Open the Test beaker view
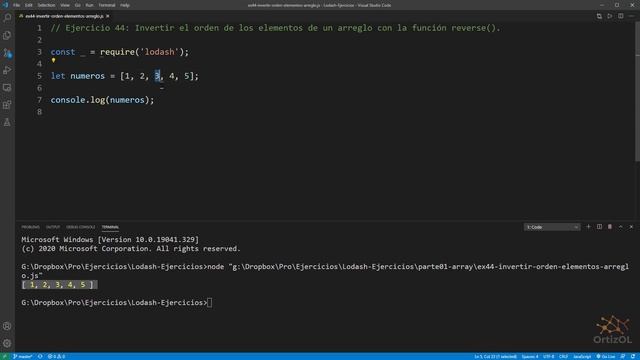Viewport: 640px width, 360px height. tap(7, 122)
